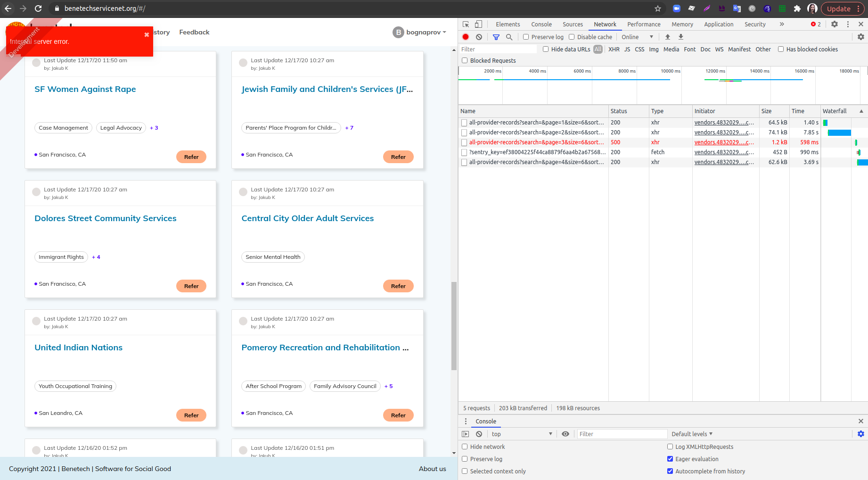Open browser extensions puzzle icon
This screenshot has width=868, height=480.
[x=797, y=8]
